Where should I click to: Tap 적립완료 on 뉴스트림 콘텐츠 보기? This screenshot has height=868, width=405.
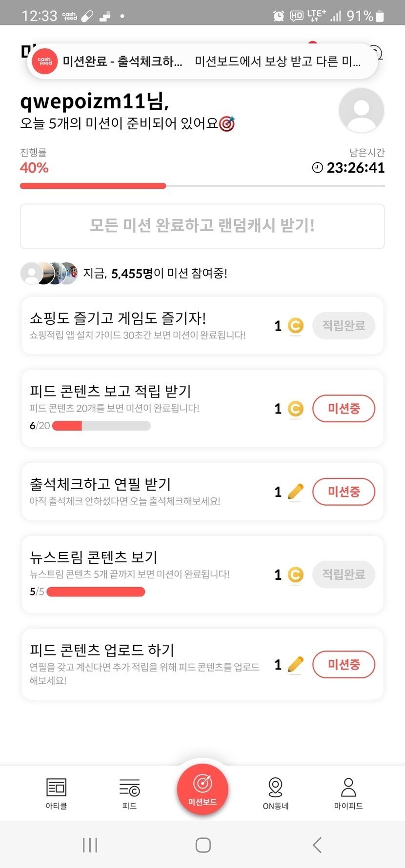(344, 574)
